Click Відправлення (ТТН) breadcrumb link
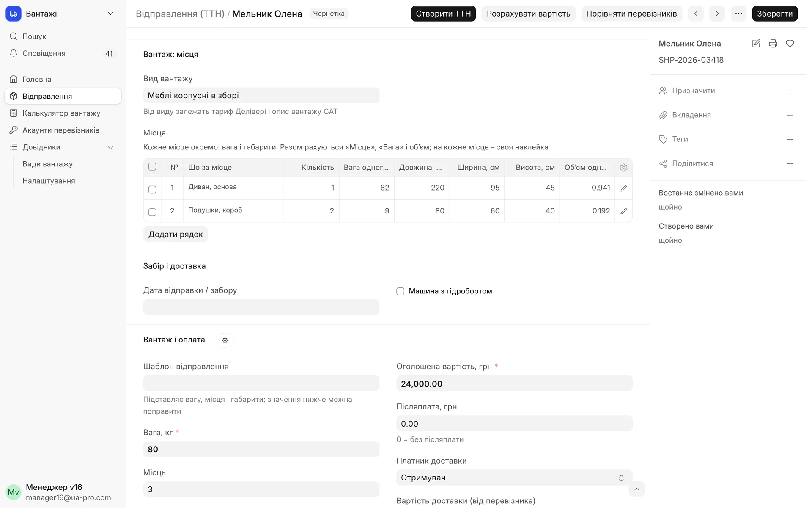This screenshot has height=508, width=812. [181, 14]
